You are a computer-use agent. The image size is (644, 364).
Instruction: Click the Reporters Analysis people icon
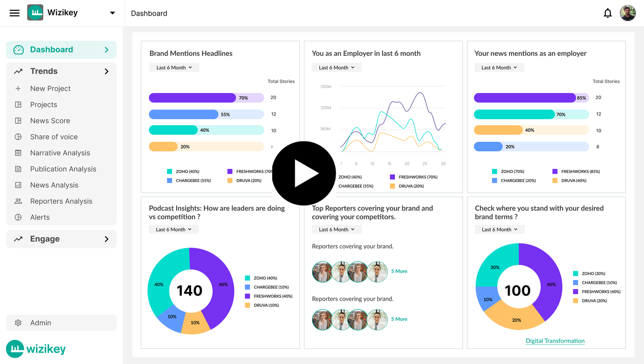pyautogui.click(x=18, y=201)
